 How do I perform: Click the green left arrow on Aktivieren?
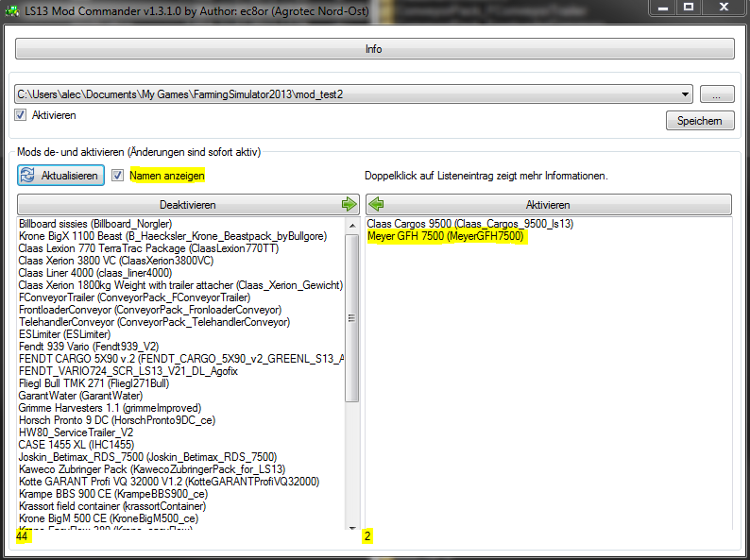pyautogui.click(x=377, y=204)
